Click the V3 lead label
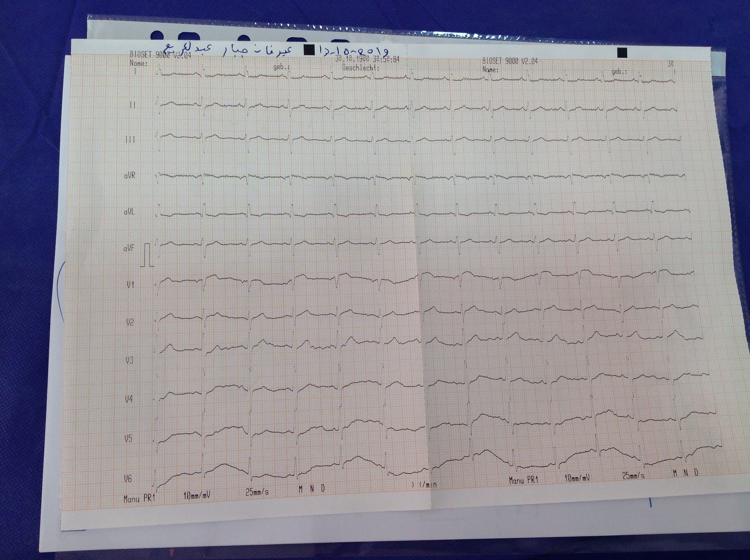 coord(130,360)
